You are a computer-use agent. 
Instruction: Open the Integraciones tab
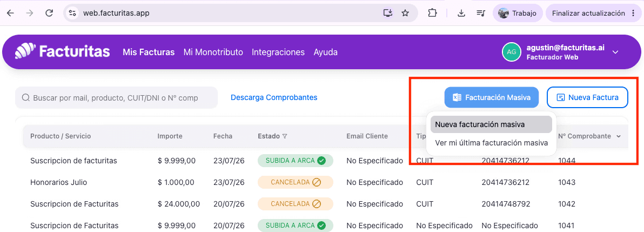[x=278, y=52]
